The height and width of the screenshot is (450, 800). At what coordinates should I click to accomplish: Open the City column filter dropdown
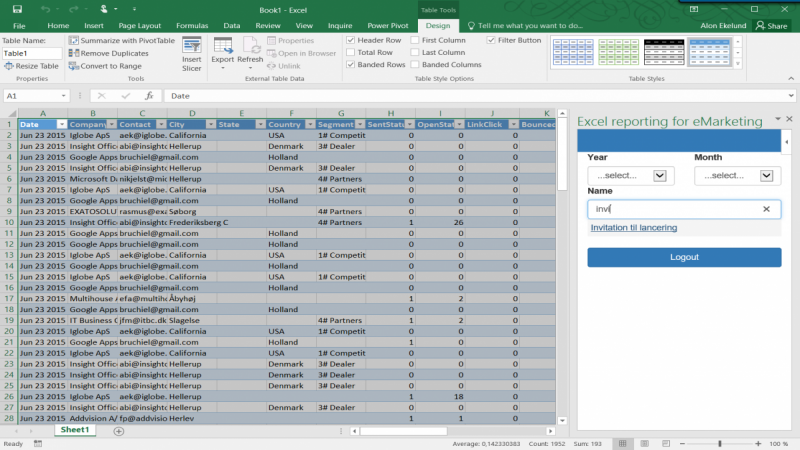[x=210, y=124]
